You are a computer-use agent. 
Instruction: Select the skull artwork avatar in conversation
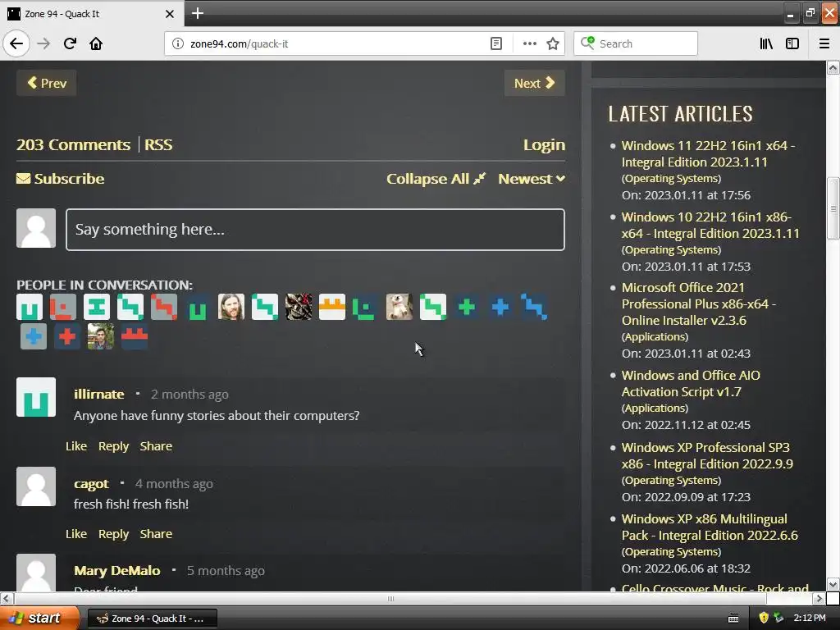pyautogui.click(x=299, y=307)
